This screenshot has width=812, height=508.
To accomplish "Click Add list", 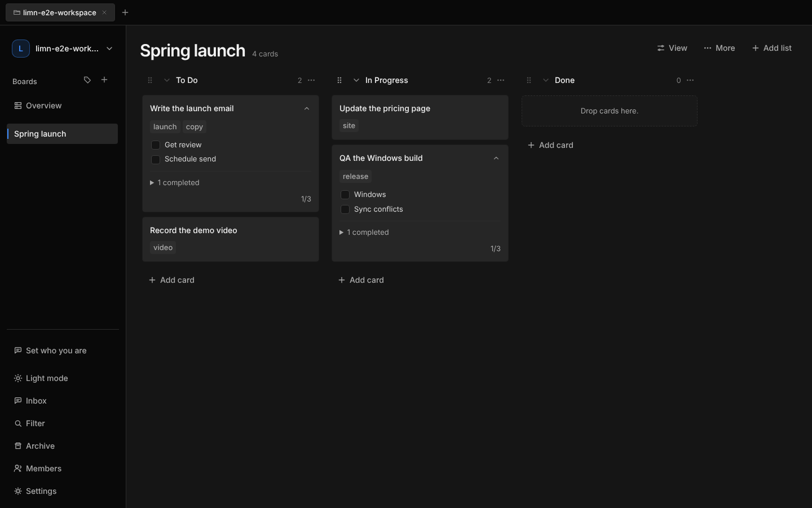I will (x=772, y=48).
